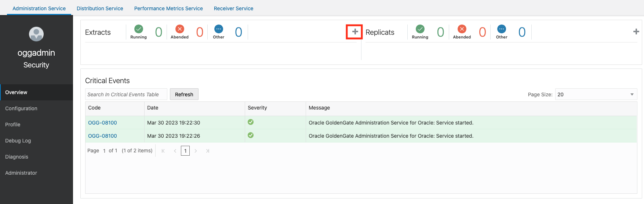
Task: Select Overview in the sidebar
Action: [x=37, y=92]
